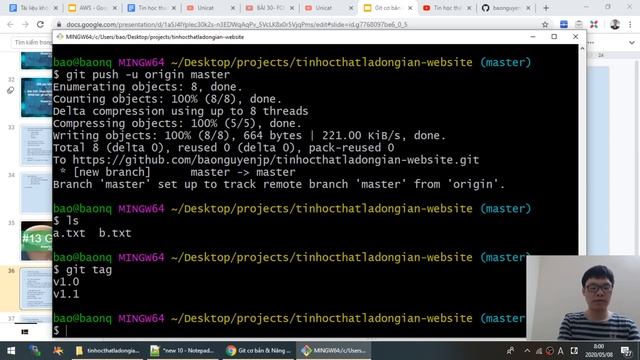Minimize the MINGW64 terminal window
This screenshot has width=640, height=360.
pyautogui.click(x=533, y=37)
